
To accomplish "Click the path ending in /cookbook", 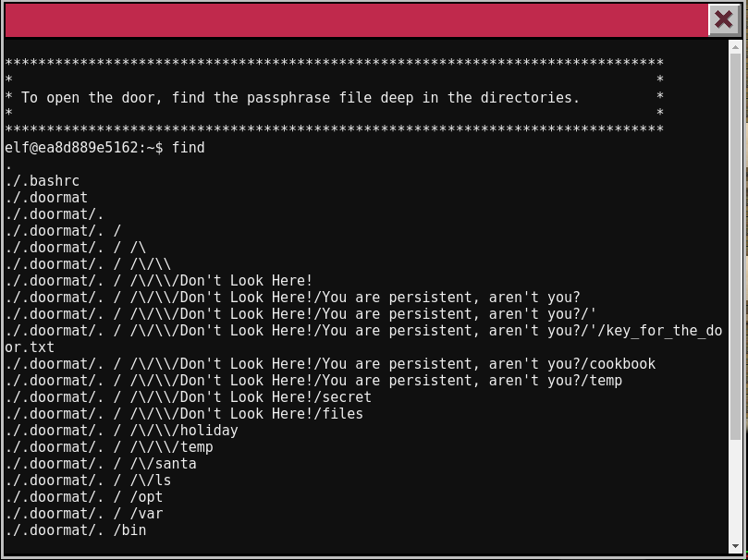I will pyautogui.click(x=330, y=364).
